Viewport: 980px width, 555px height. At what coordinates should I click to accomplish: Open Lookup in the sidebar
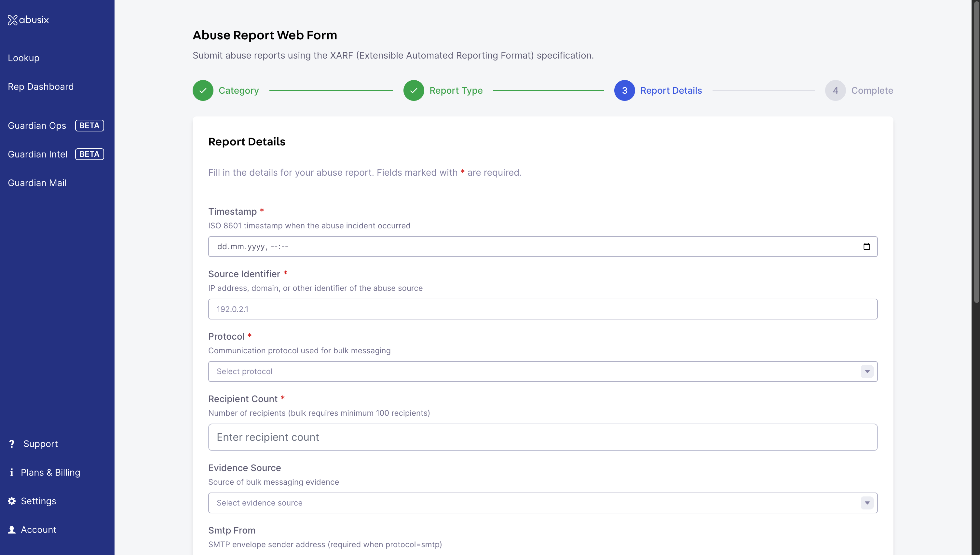(x=24, y=58)
